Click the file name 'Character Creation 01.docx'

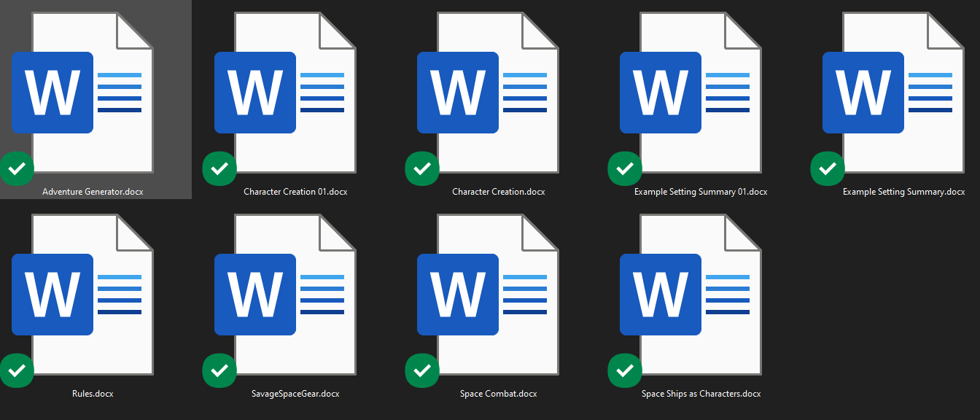pos(295,192)
